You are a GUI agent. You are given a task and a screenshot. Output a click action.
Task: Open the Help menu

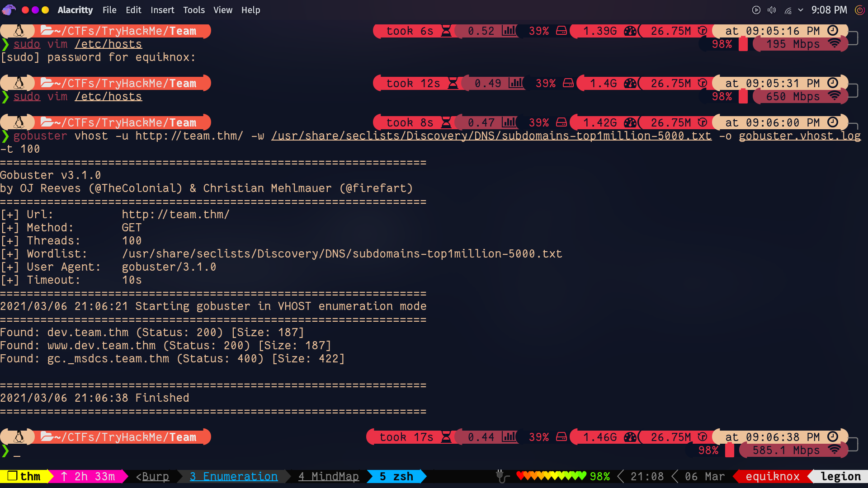click(x=250, y=10)
